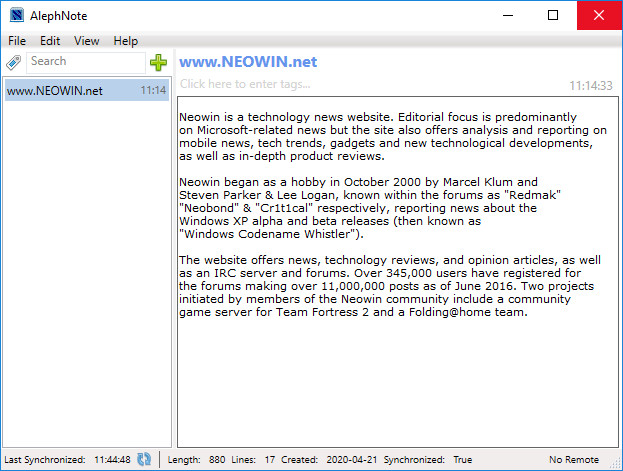The height and width of the screenshot is (471, 623).
Task: Click the 'The website offers news' line
Action: (389, 260)
